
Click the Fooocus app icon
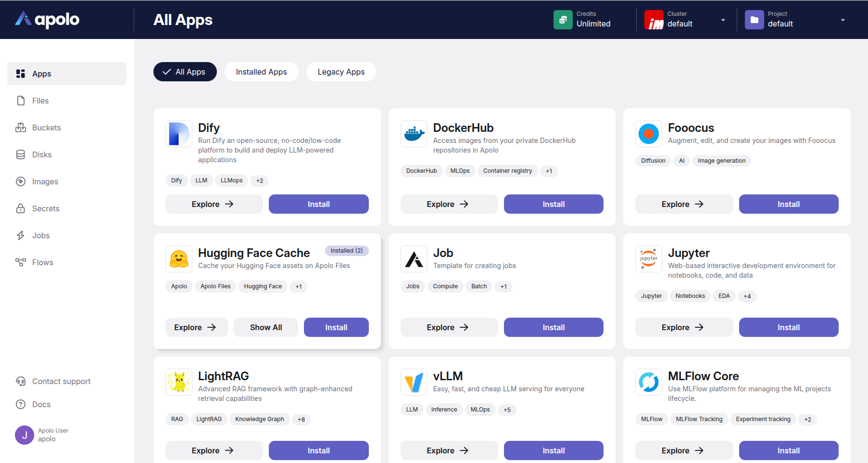pyautogui.click(x=649, y=133)
